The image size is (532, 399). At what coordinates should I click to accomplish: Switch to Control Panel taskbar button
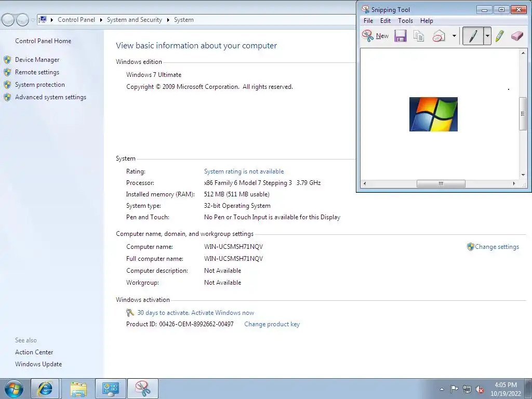tap(111, 389)
